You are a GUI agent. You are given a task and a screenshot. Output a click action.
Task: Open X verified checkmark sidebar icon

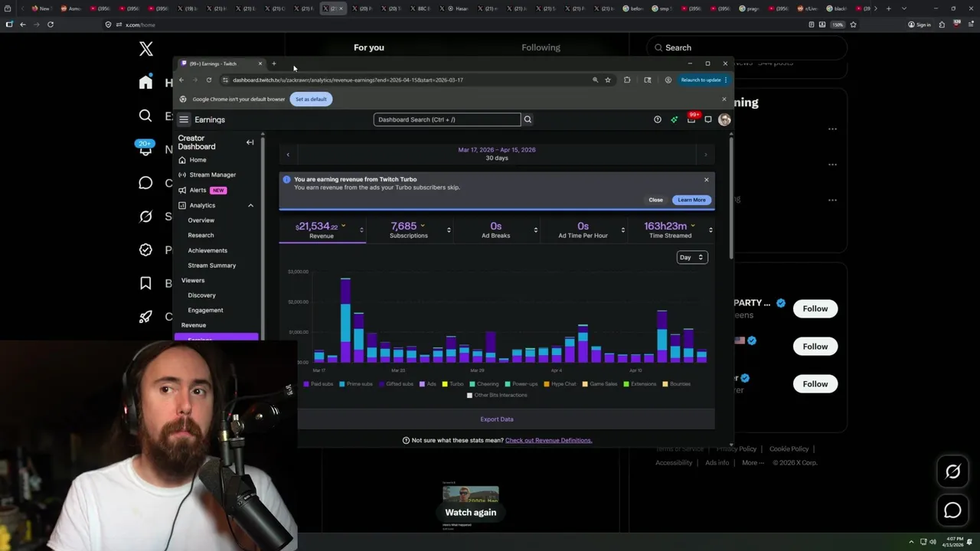coord(145,249)
